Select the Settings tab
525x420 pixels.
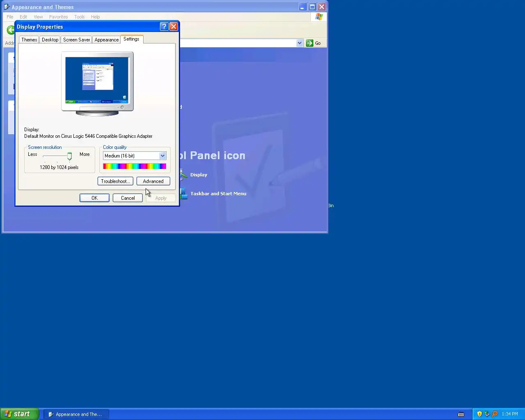[x=131, y=39]
